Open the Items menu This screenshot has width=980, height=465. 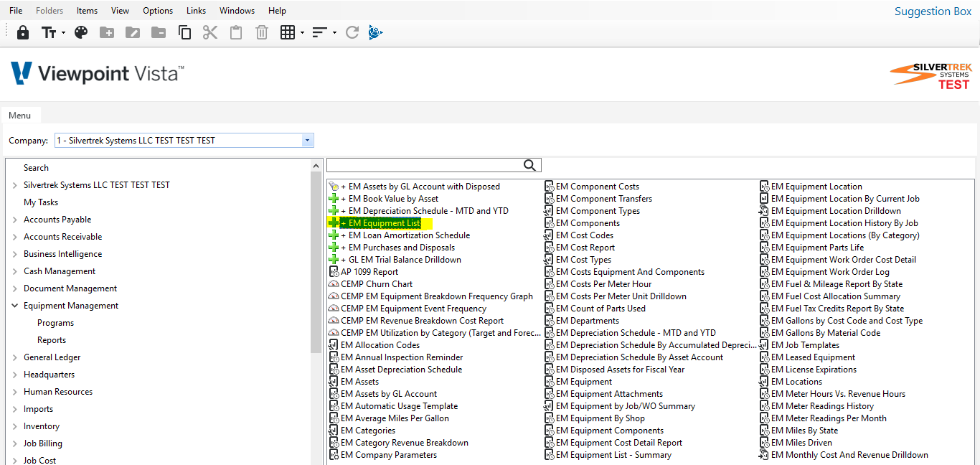pyautogui.click(x=87, y=11)
